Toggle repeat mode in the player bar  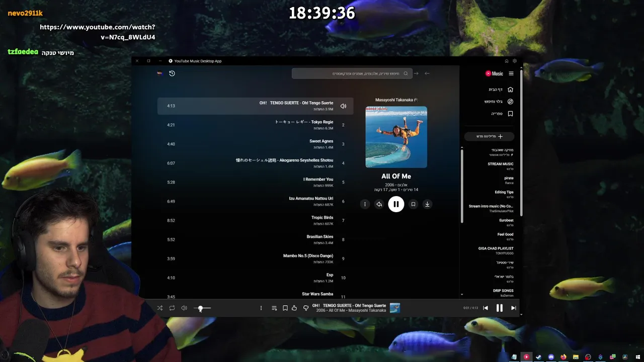172,308
